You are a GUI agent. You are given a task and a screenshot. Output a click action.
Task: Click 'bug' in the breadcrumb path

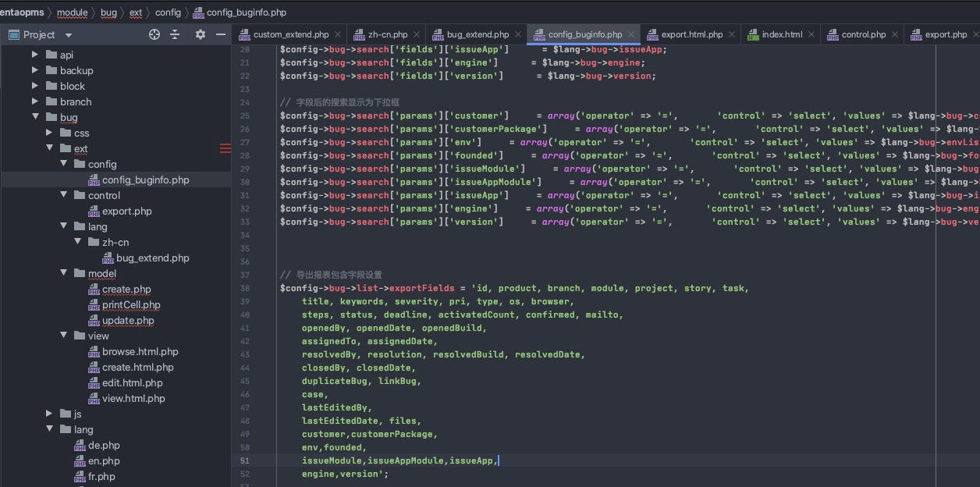click(108, 12)
